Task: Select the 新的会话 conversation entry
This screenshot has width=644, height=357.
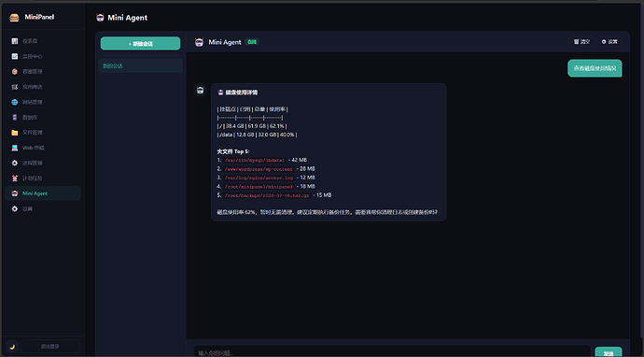Action: pyautogui.click(x=140, y=65)
